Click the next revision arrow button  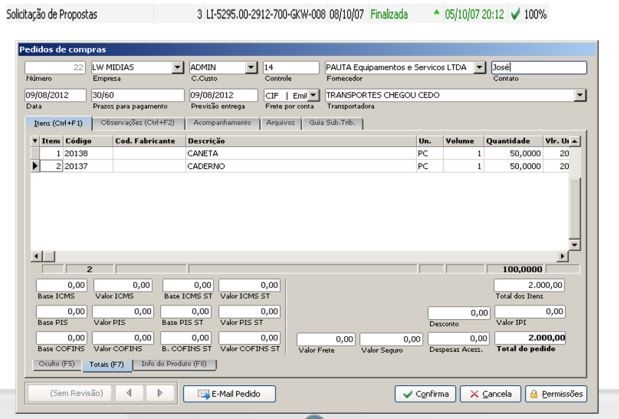click(160, 394)
